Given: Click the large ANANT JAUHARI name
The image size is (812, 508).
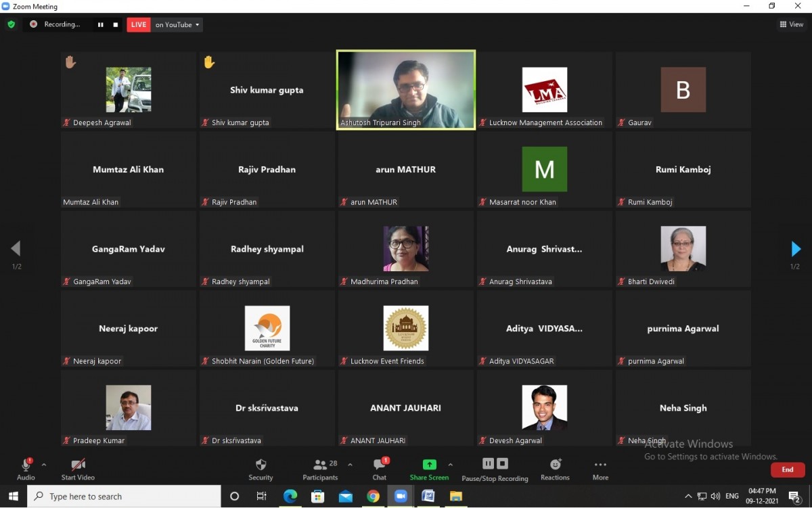Looking at the screenshot, I should (x=406, y=408).
